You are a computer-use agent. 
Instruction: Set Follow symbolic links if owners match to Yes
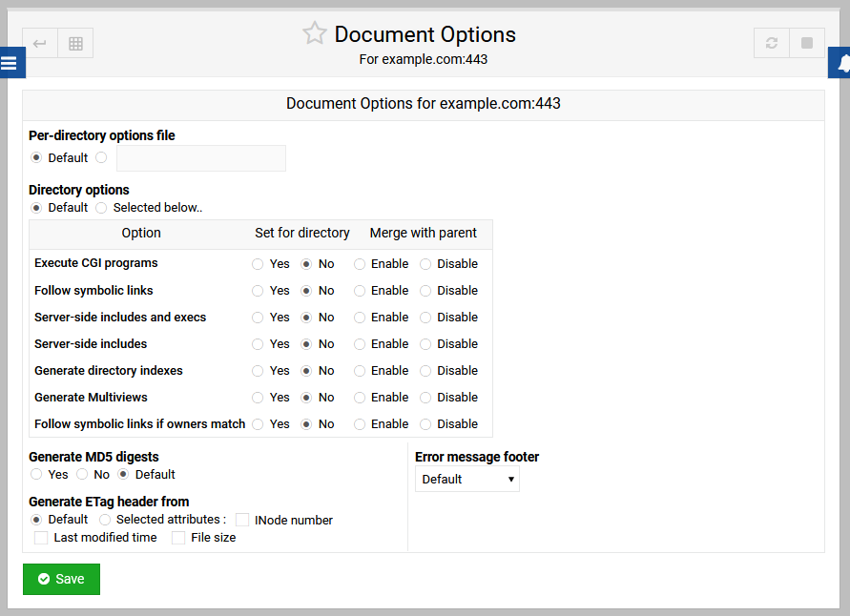click(258, 424)
